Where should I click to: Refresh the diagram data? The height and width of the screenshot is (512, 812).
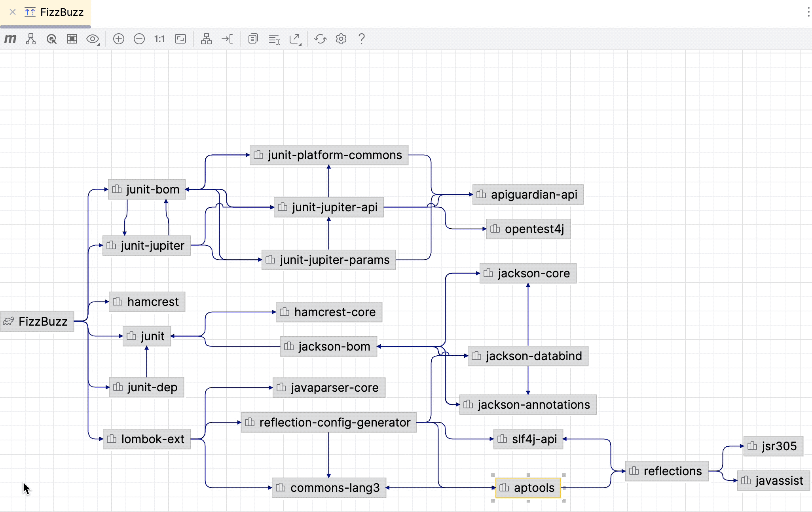click(321, 39)
